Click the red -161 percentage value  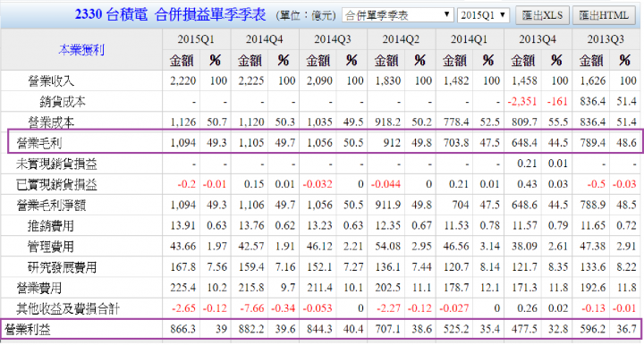click(x=557, y=101)
